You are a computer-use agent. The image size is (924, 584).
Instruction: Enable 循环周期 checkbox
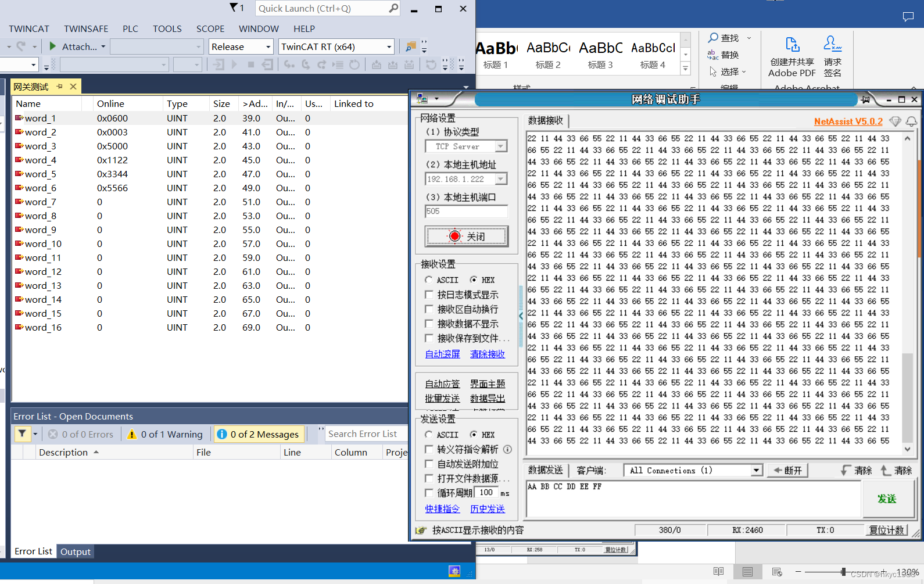429,493
